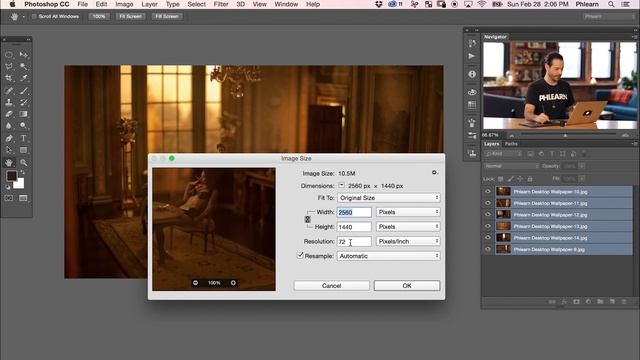The image size is (640, 360).
Task: Open the Layer menu
Action: click(x=149, y=4)
